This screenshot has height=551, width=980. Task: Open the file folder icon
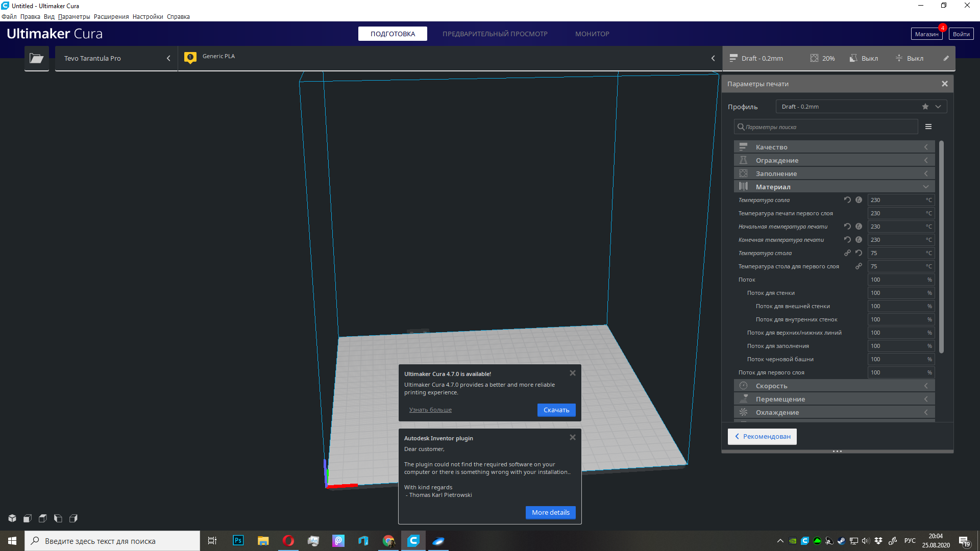(36, 58)
